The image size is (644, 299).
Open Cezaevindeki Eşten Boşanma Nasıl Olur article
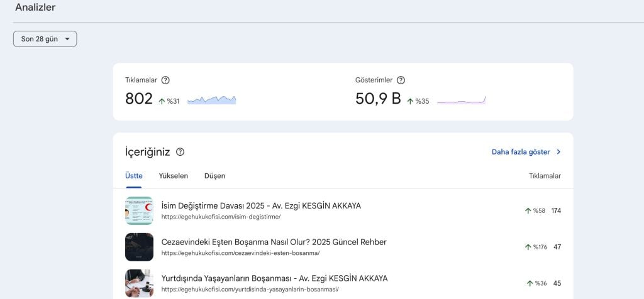[x=274, y=242]
